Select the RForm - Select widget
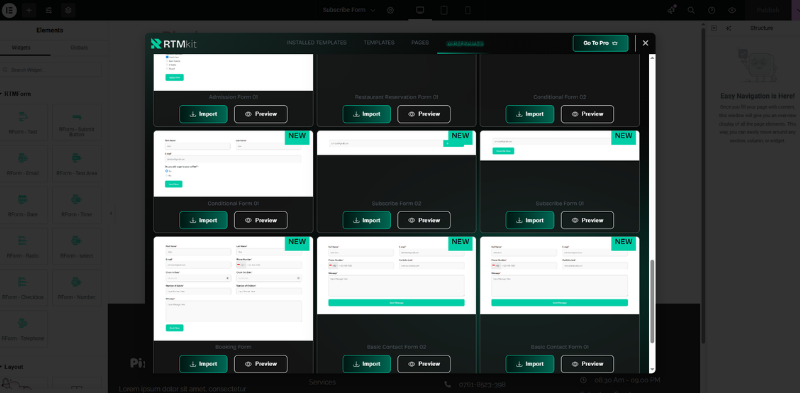 click(77, 247)
